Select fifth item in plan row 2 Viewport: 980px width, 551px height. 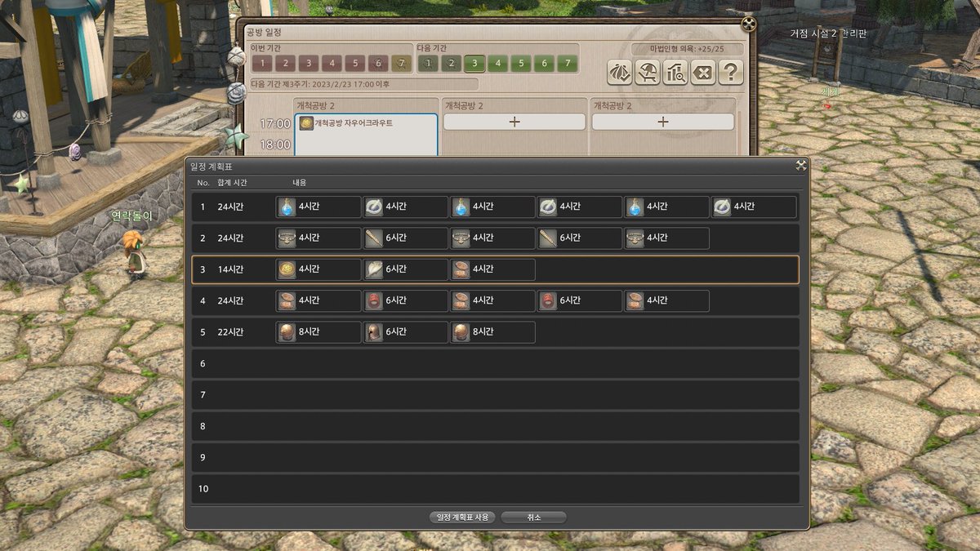pyautogui.click(x=667, y=238)
